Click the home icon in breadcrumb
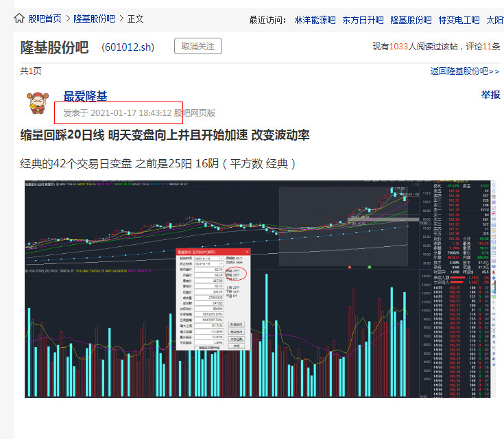The height and width of the screenshot is (439, 504). point(19,19)
